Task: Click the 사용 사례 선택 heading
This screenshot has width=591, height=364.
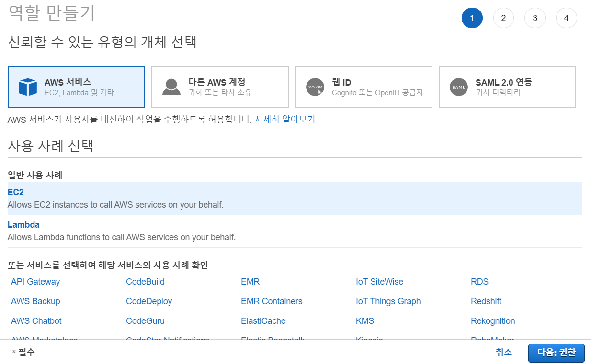Action: 50,145
